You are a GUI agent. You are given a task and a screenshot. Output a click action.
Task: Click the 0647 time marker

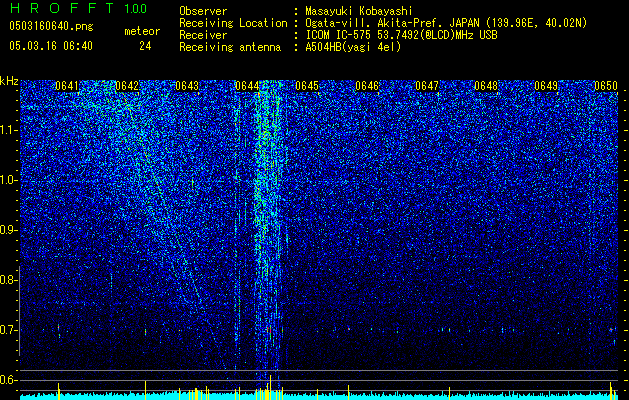[427, 86]
